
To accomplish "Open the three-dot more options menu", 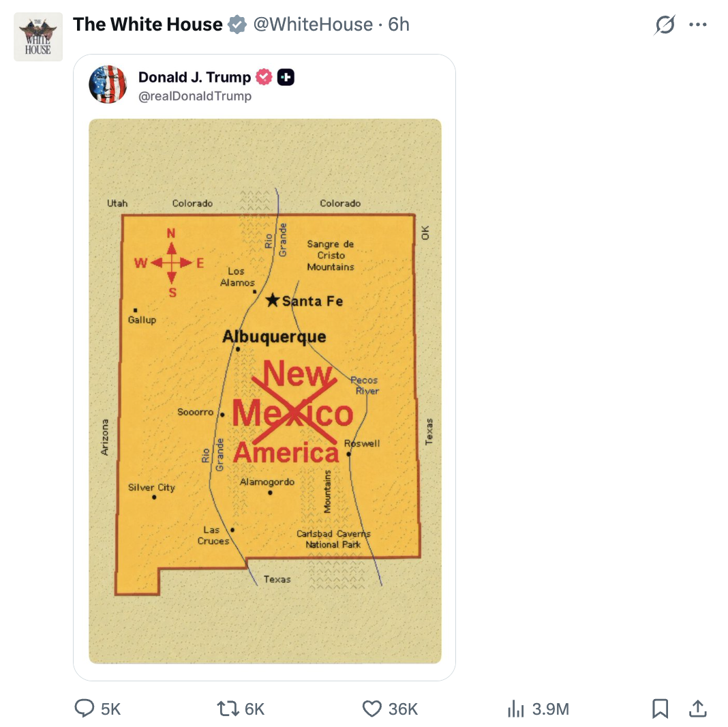I will 698,25.
